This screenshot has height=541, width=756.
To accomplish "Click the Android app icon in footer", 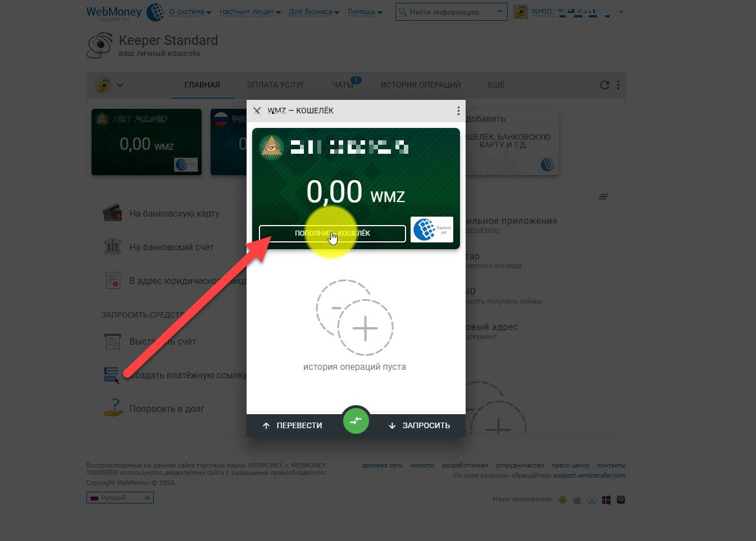I will click(x=562, y=499).
